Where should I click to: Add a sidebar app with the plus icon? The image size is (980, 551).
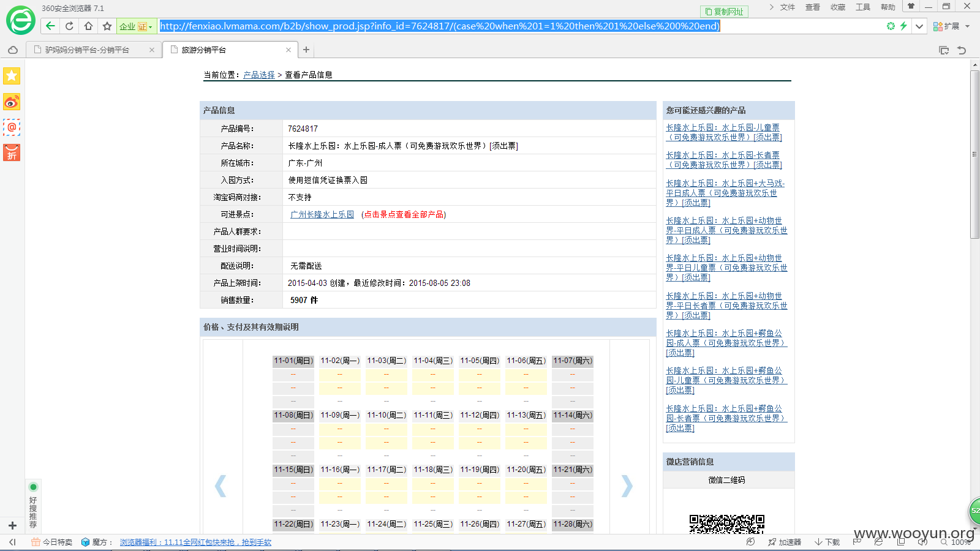tap(12, 525)
